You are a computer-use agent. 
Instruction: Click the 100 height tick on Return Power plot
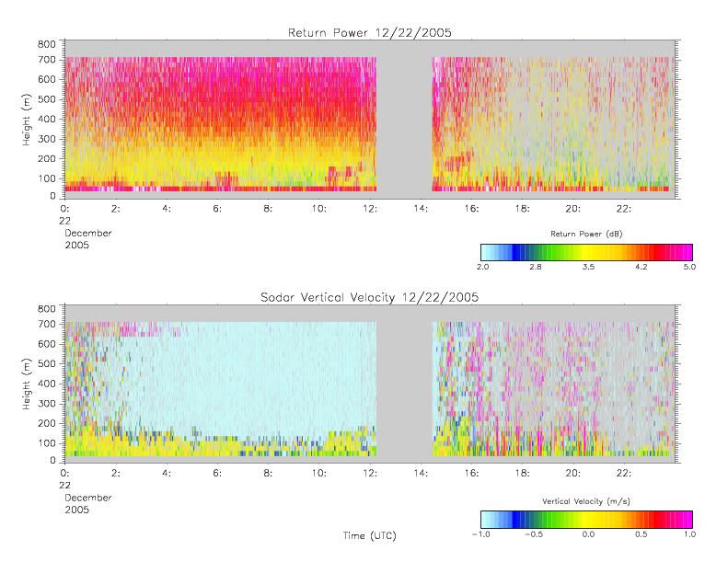click(x=46, y=178)
